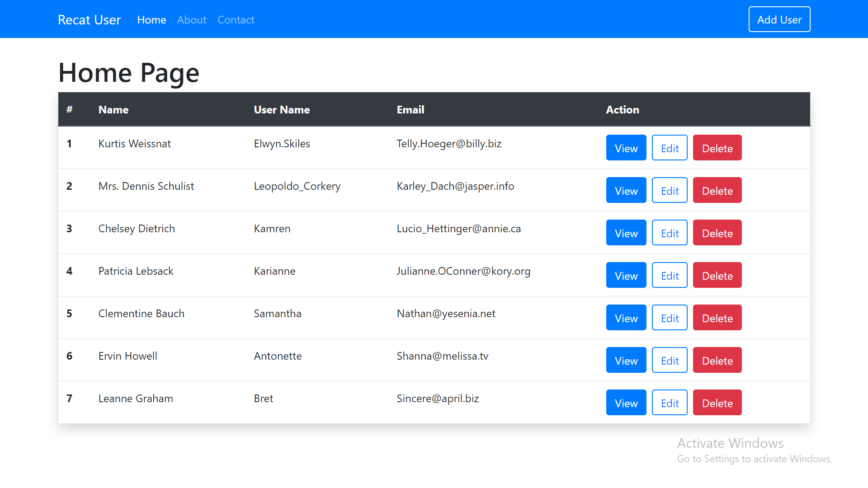The image size is (868, 488).
Task: Edit Patricia Lebsack's record
Action: point(669,275)
